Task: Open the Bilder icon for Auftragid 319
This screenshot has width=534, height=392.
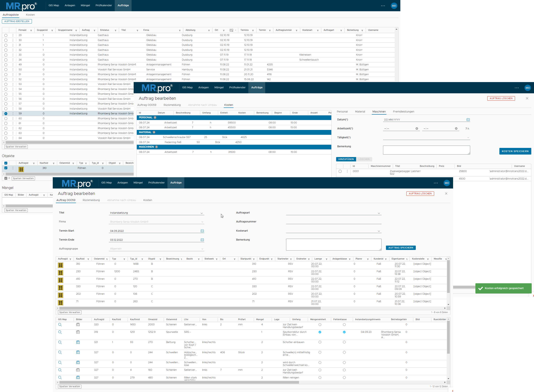Action: 78,332
